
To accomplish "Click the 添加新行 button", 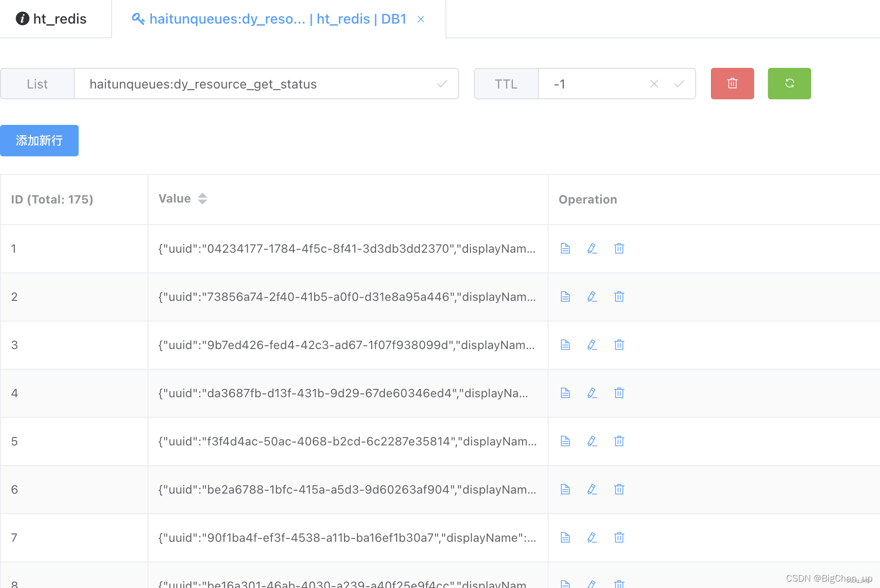I will (39, 141).
